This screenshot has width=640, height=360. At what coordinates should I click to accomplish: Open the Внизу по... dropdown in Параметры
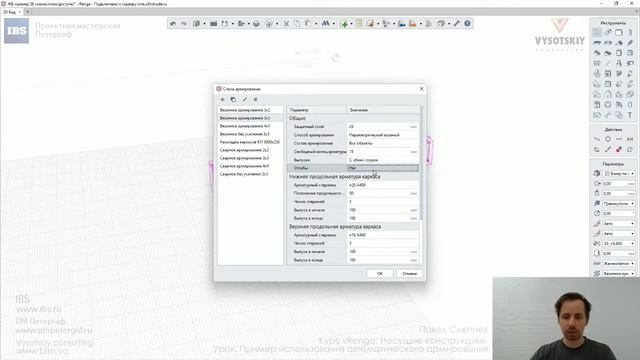point(619,173)
